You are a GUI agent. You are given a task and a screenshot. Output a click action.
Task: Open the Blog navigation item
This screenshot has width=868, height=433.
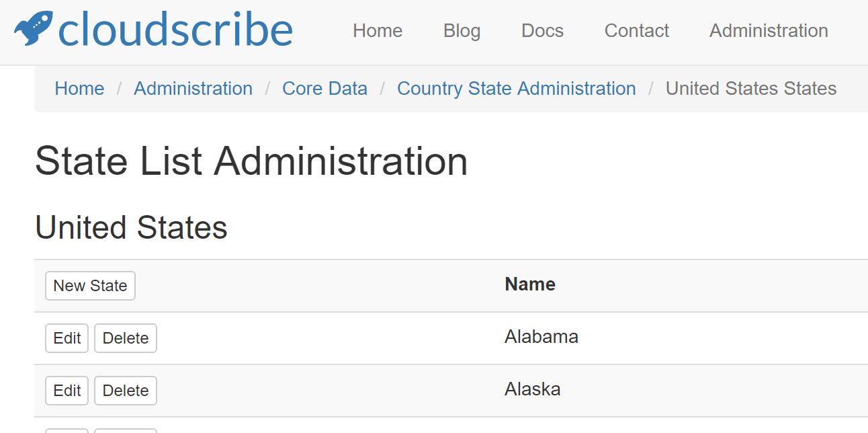[462, 31]
